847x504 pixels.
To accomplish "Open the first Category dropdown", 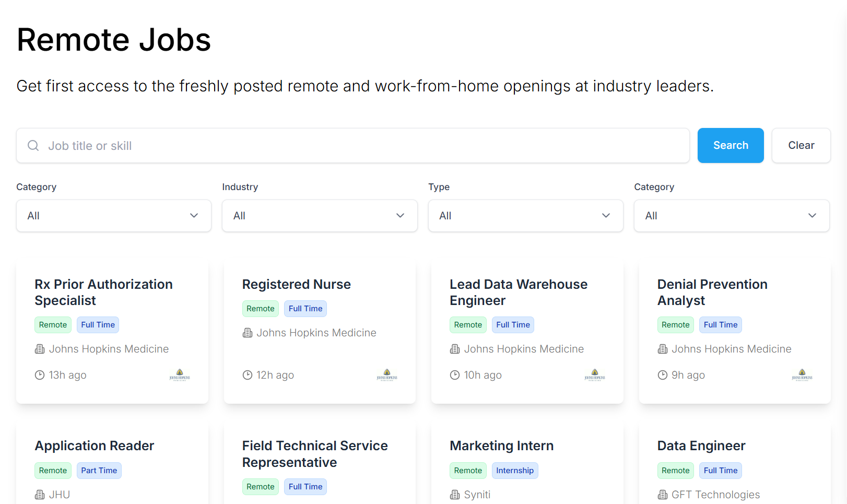I will (114, 216).
